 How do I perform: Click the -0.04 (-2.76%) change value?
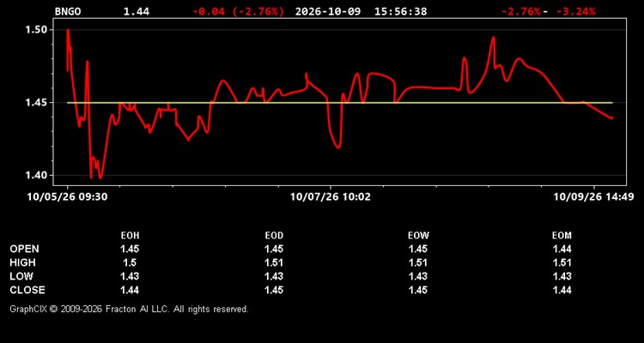point(238,11)
